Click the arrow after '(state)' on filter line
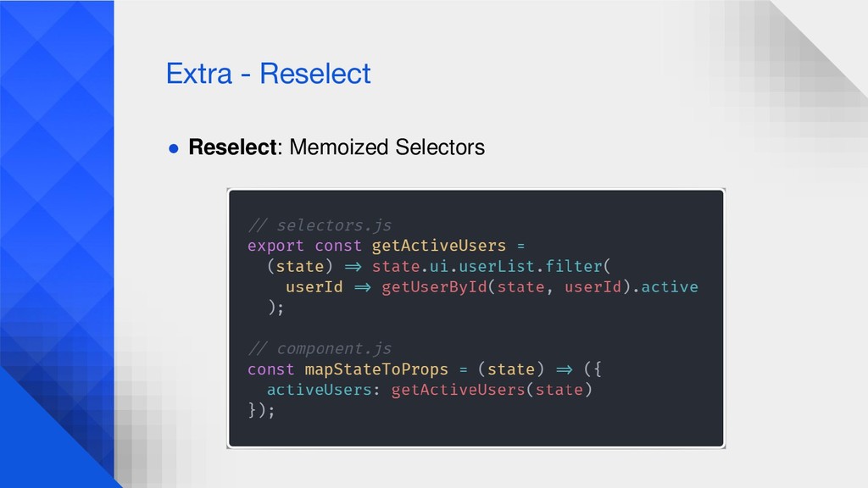868x488 pixels. click(353, 267)
